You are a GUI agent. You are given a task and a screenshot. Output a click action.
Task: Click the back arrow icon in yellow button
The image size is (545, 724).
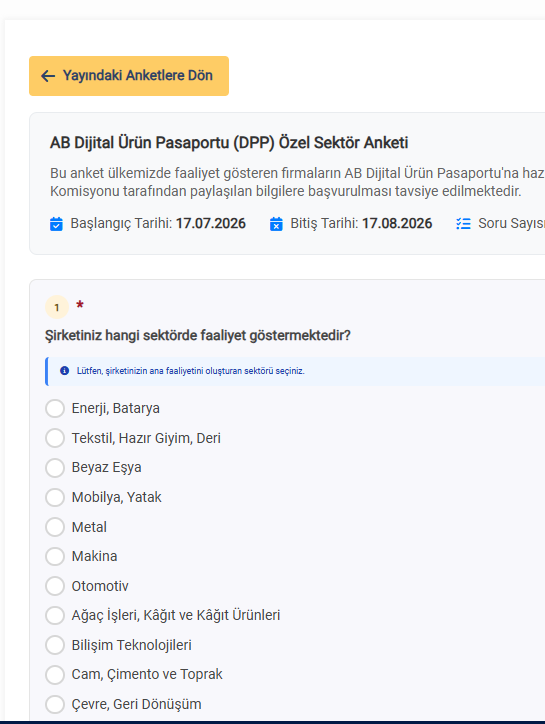(48, 76)
